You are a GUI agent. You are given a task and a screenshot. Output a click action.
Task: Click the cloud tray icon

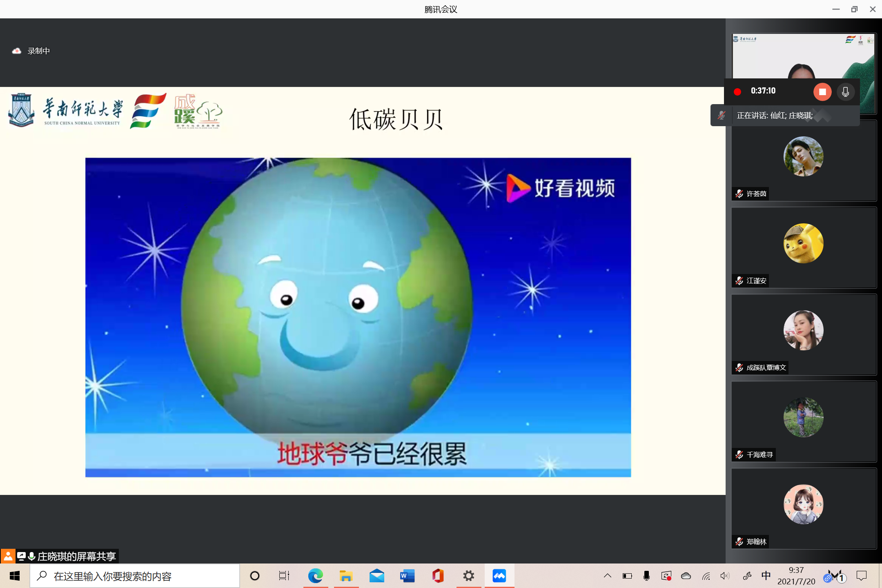[686, 576]
